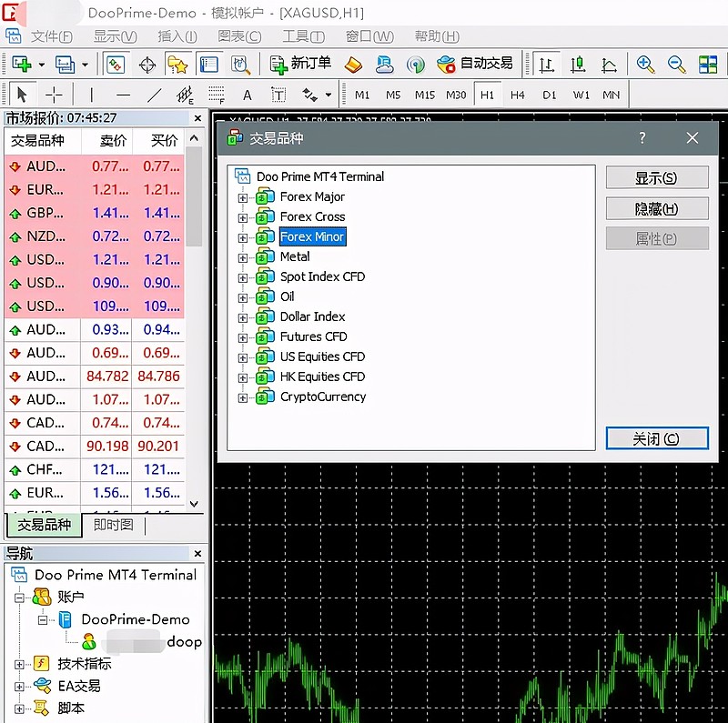Draw Fibonacci retracement tool
728x723 pixels.
coord(217,95)
